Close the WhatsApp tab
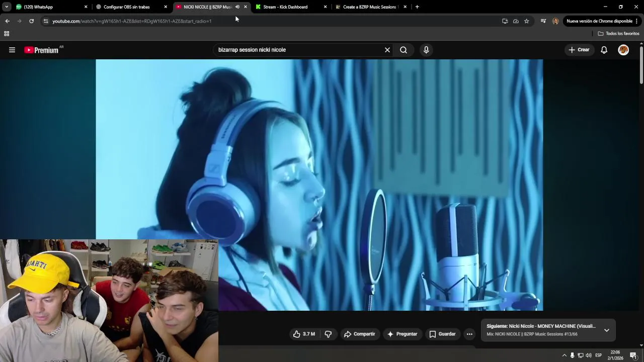Image resolution: width=644 pixels, height=362 pixels. click(x=86, y=7)
